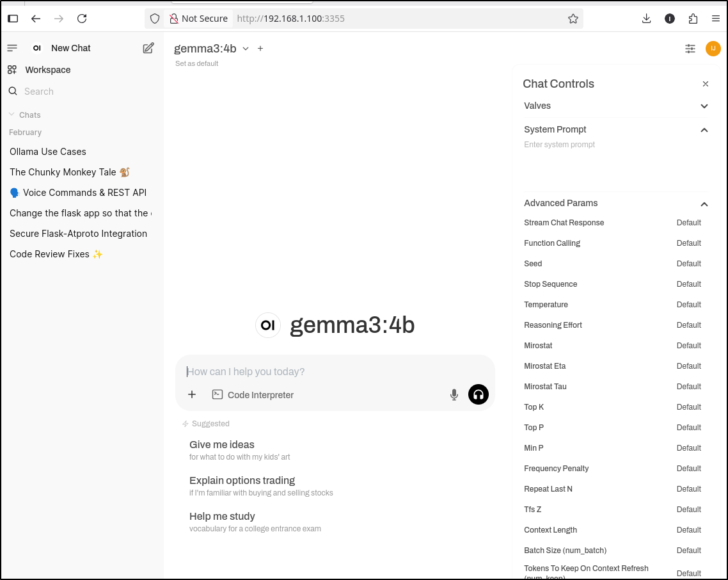Toggle Min P Default value
Screen dimensions: 728x580
(x=689, y=447)
